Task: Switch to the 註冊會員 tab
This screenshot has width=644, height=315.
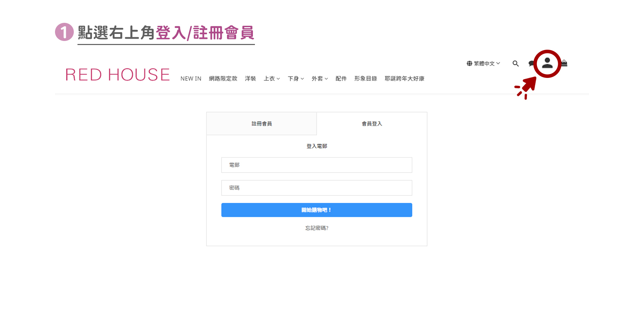Action: tap(262, 124)
